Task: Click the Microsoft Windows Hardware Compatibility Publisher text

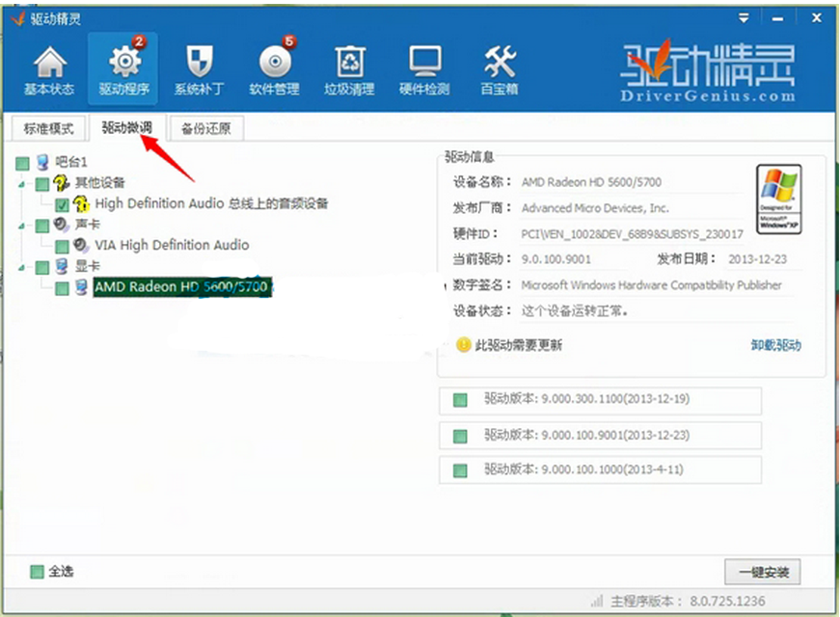Action: pyautogui.click(x=651, y=285)
